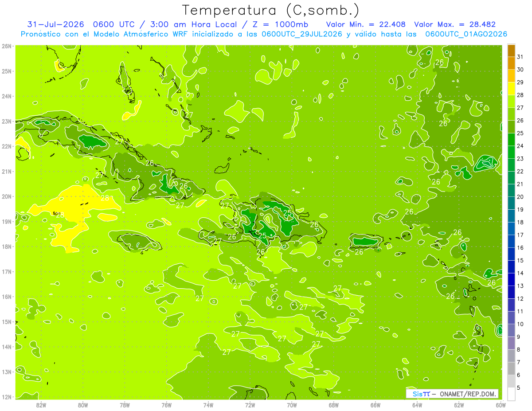Image resolution: width=532 pixels, height=411 pixels.
Task: Select the '15N' latitude label
Action: [x=6, y=321]
